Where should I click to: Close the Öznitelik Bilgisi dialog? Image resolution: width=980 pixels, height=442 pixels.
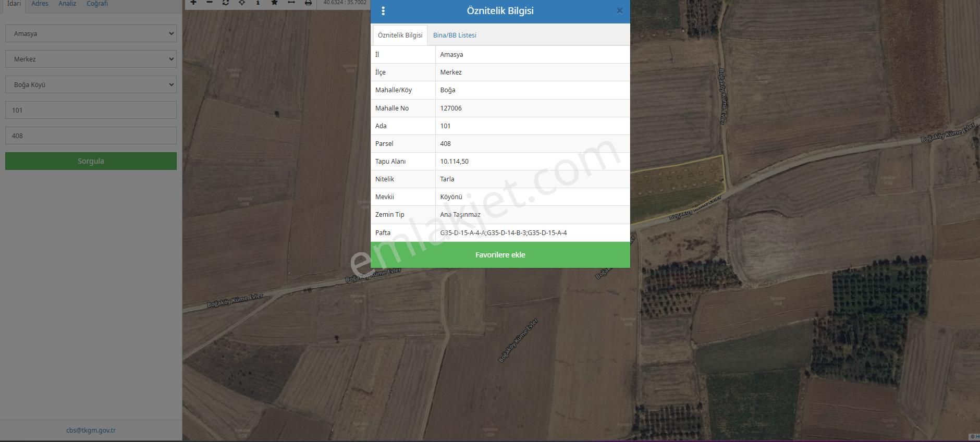(x=620, y=10)
